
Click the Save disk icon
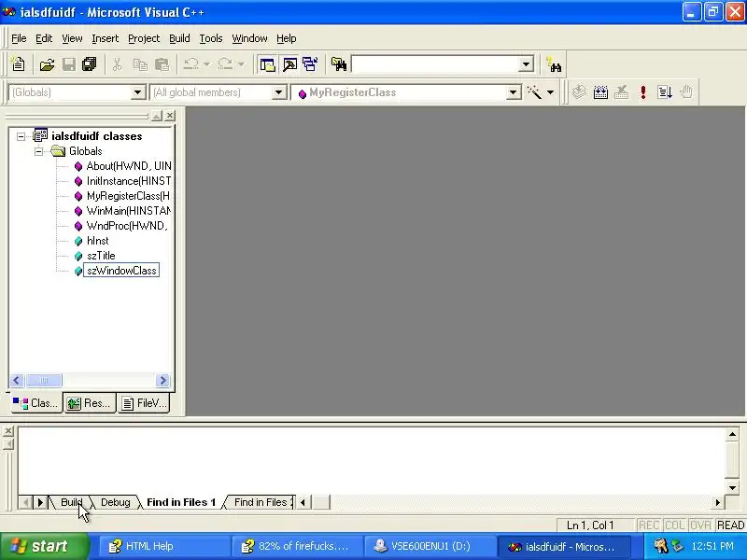coord(68,64)
